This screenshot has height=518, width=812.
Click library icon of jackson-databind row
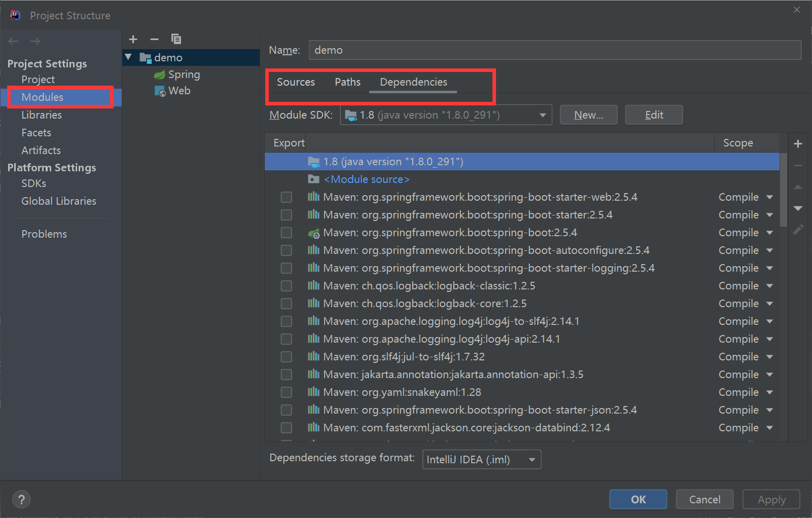[x=314, y=427]
